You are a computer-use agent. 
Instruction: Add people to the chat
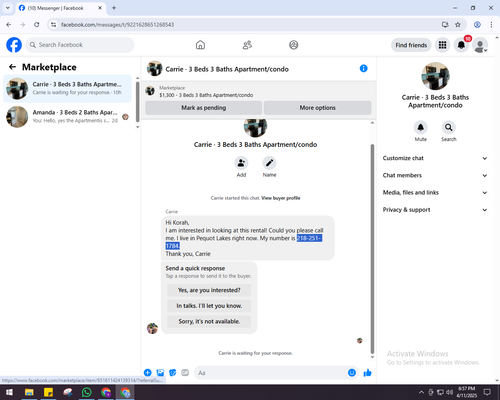[x=241, y=163]
